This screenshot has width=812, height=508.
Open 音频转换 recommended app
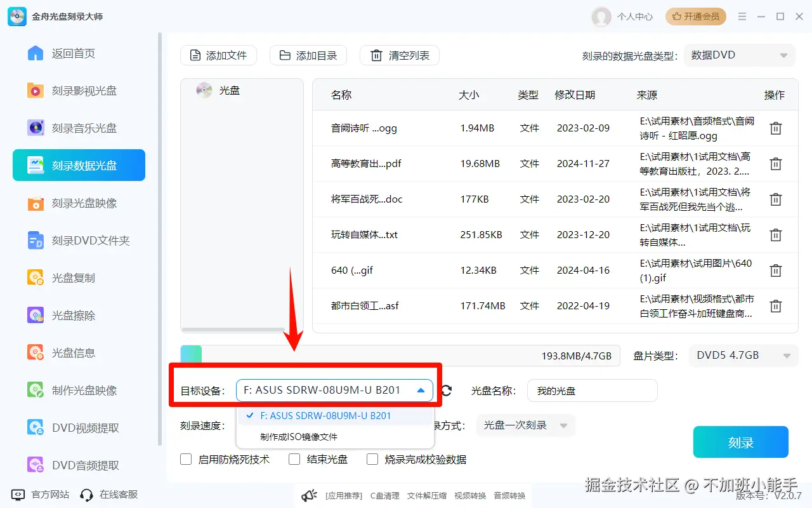click(x=509, y=495)
